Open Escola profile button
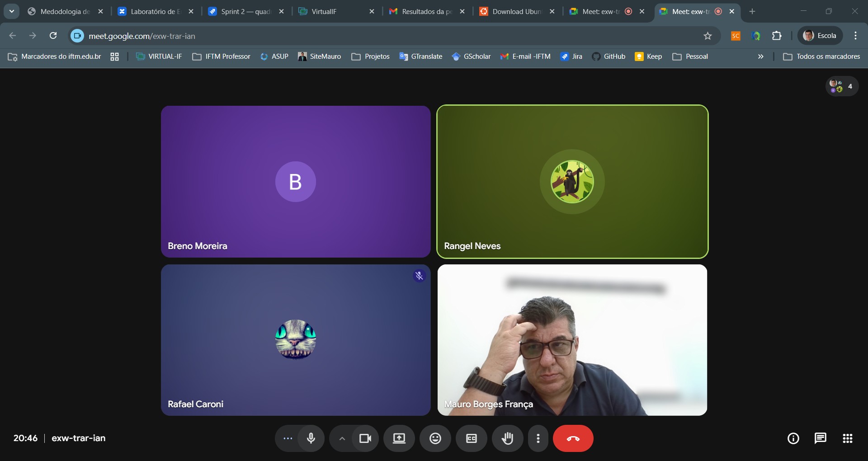 [x=820, y=36]
